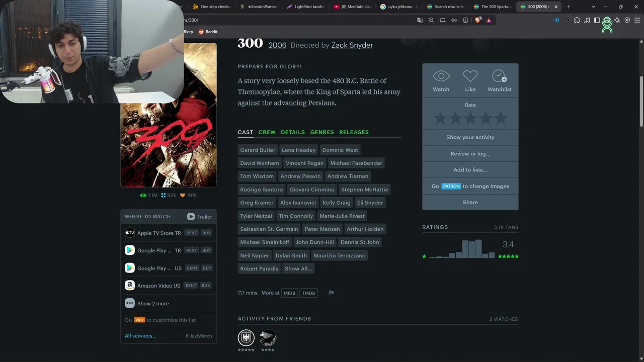
Task: Click BUY for Google Play US
Action: [207, 268]
